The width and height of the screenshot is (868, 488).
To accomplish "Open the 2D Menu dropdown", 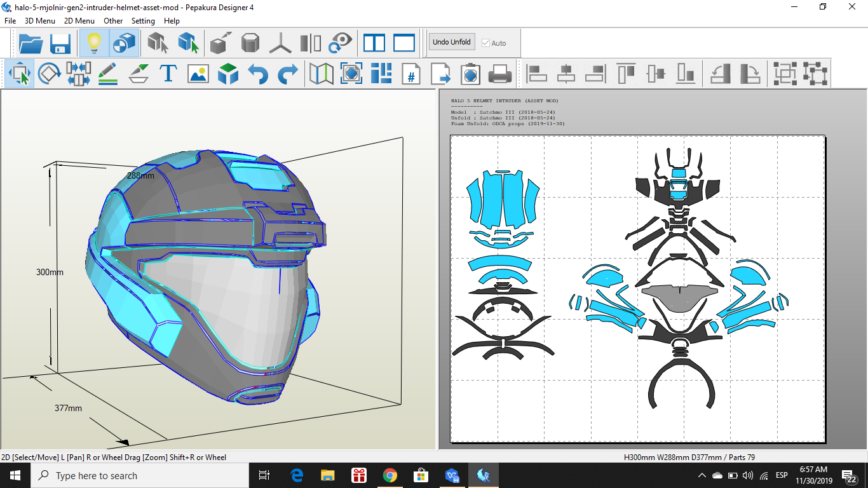I will [79, 21].
